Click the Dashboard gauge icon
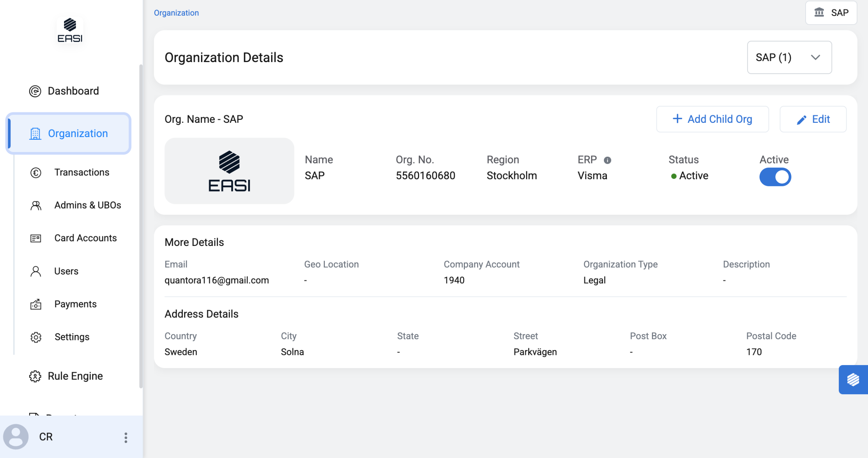868x458 pixels. [35, 91]
